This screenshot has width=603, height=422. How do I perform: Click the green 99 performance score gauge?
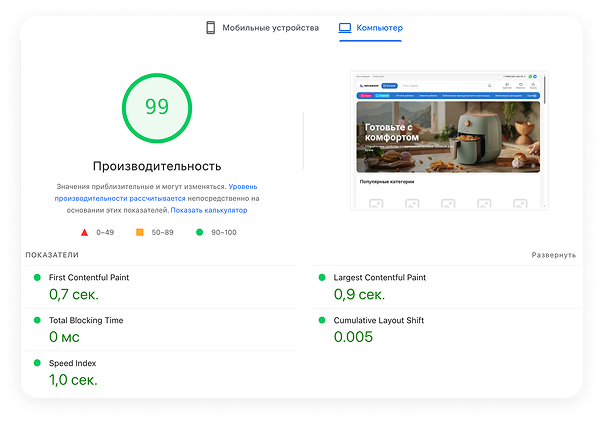coord(157,108)
